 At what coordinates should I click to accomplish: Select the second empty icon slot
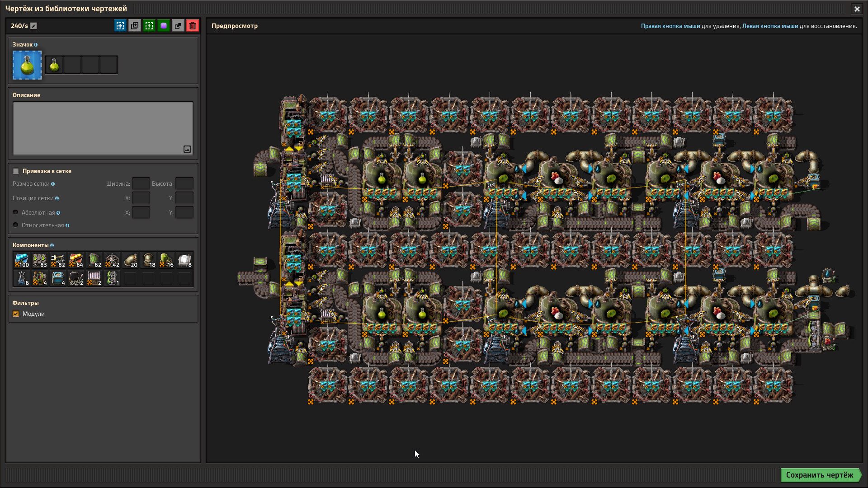[72, 65]
